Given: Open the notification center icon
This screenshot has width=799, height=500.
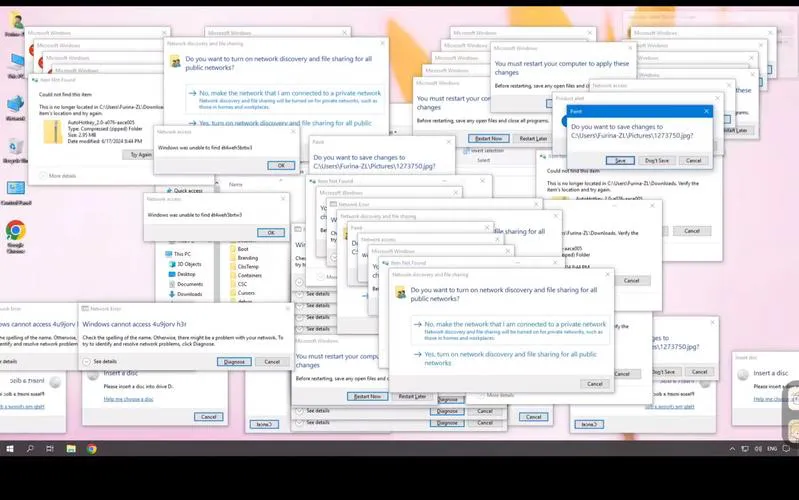Looking at the screenshot, I should [786, 449].
